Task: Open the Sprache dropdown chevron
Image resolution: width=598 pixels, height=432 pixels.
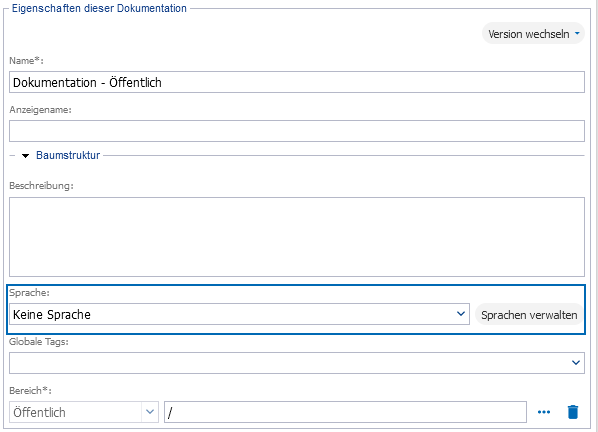Action: (x=461, y=314)
